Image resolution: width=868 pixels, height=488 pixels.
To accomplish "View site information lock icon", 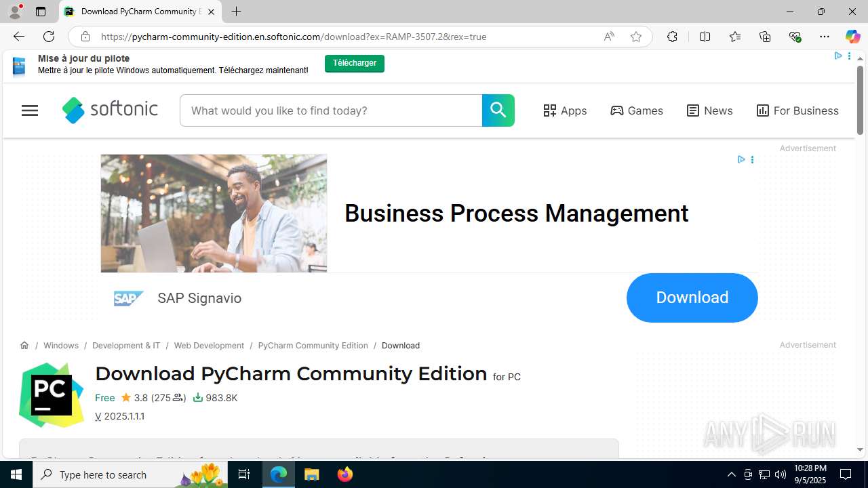I will [85, 37].
